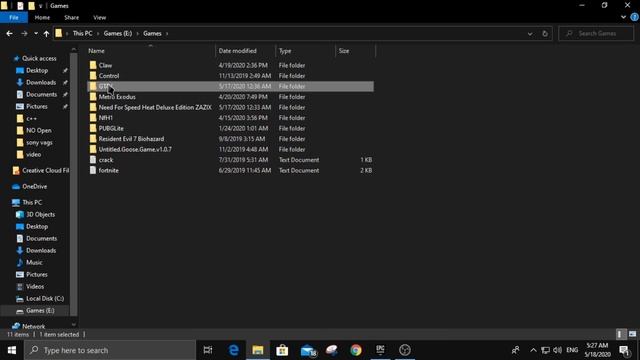The width and height of the screenshot is (640, 360).
Task: Launch Google Chrome from taskbar
Action: coord(356,350)
